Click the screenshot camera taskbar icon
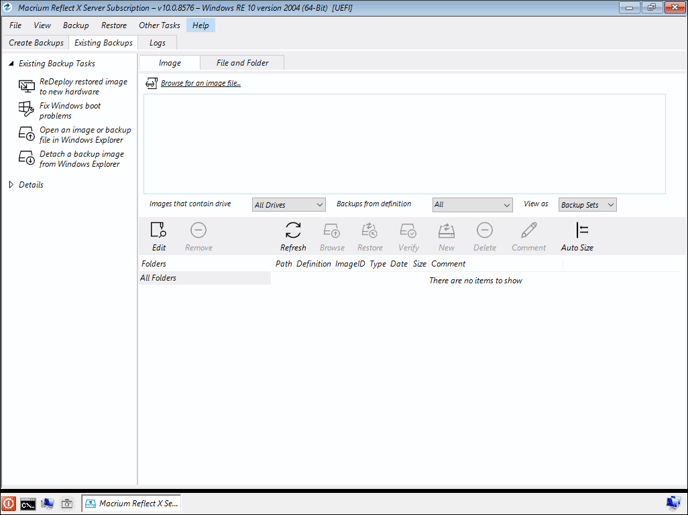The image size is (688, 515). [x=67, y=504]
